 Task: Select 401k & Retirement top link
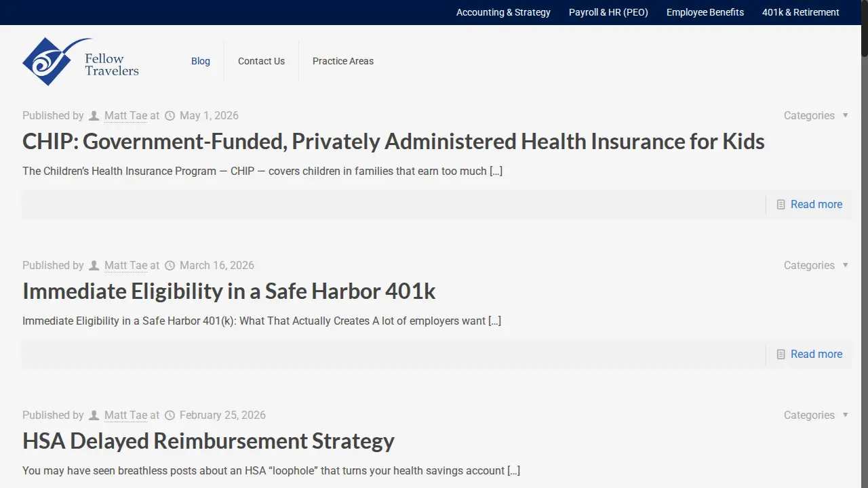[801, 12]
